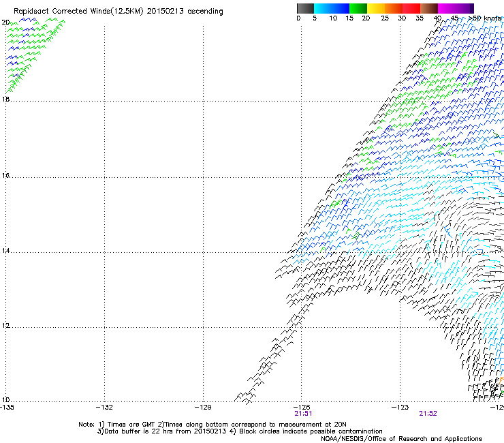Select the yellow 20–25 knots swatch
The height and width of the screenshot is (443, 504).
[376, 8]
